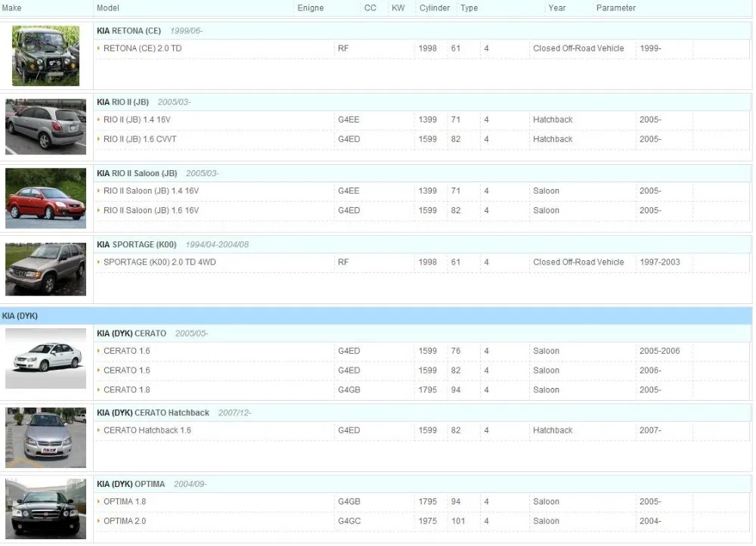Click the orange arrow bullet before CERATO 1.8
756x546 pixels.
pyautogui.click(x=99, y=389)
